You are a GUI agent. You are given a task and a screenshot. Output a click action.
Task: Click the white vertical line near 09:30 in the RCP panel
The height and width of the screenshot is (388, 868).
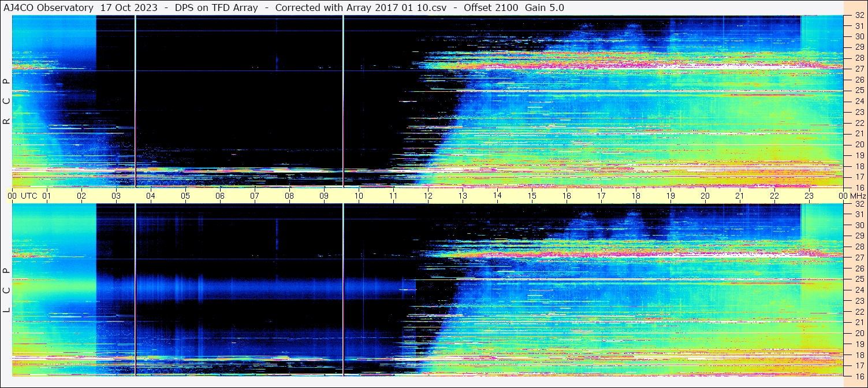tap(343, 101)
